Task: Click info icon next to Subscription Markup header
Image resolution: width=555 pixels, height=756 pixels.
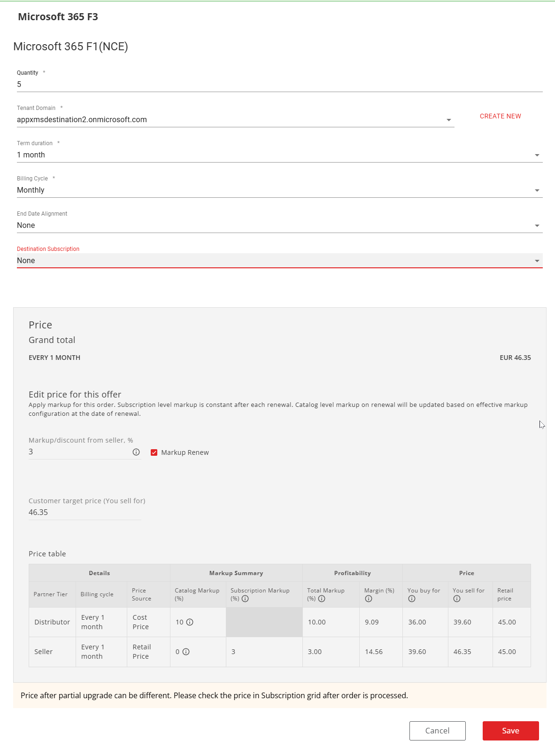Action: tap(245, 599)
